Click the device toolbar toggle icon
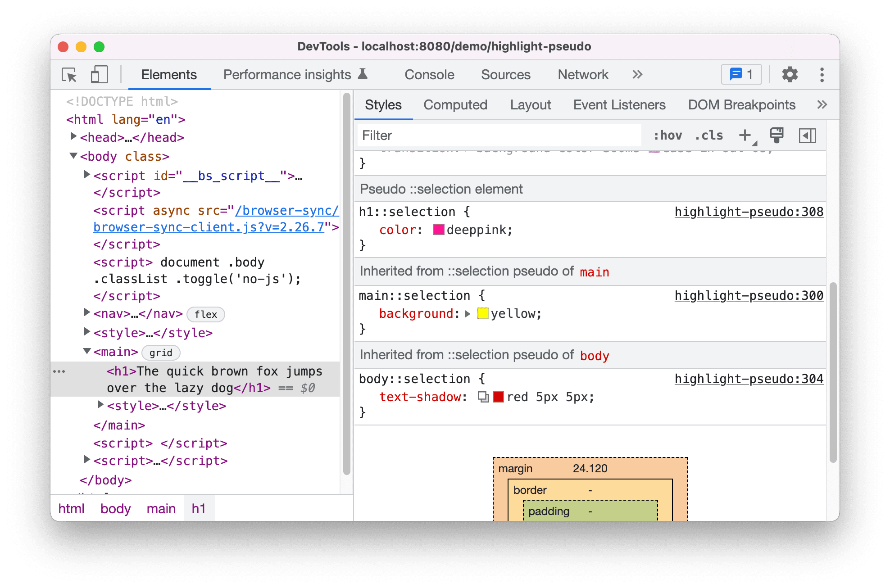This screenshot has width=890, height=588. 96,73
